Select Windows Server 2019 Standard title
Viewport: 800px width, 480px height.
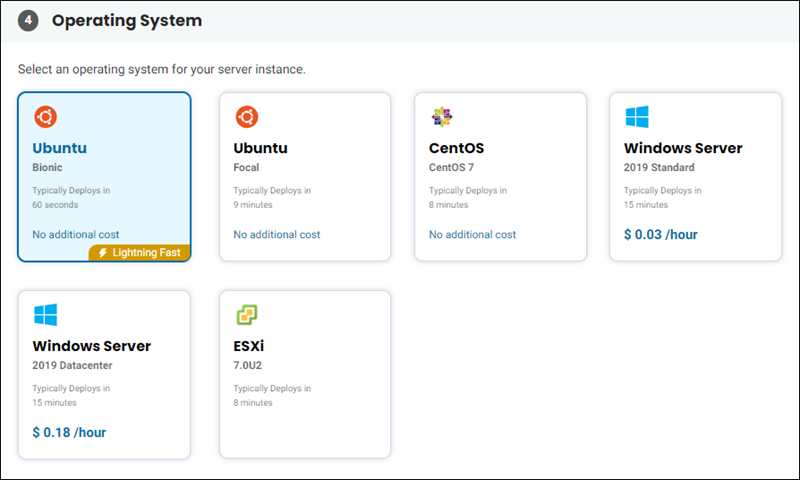(683, 148)
